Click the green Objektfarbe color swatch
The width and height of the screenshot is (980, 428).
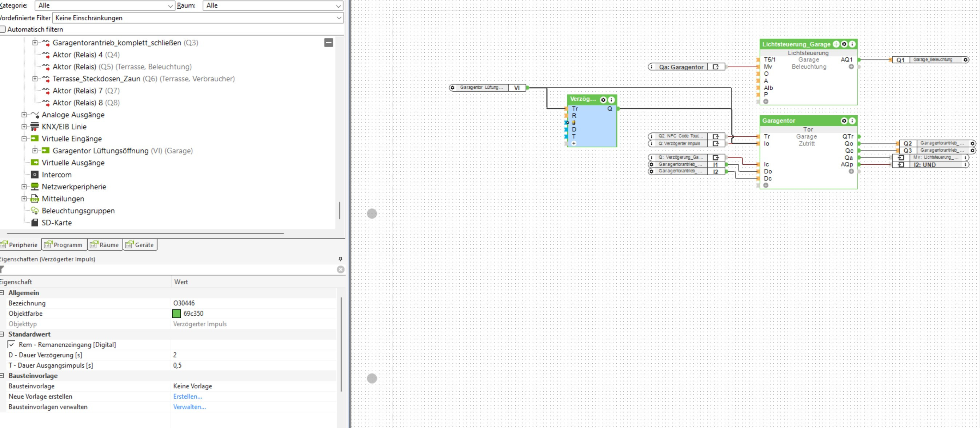click(x=176, y=313)
